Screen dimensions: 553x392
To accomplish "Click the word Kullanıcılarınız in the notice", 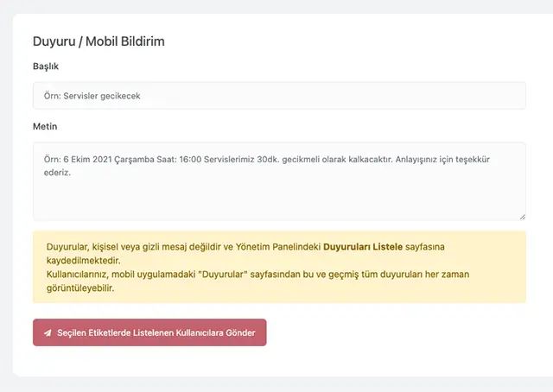I will (80, 275).
